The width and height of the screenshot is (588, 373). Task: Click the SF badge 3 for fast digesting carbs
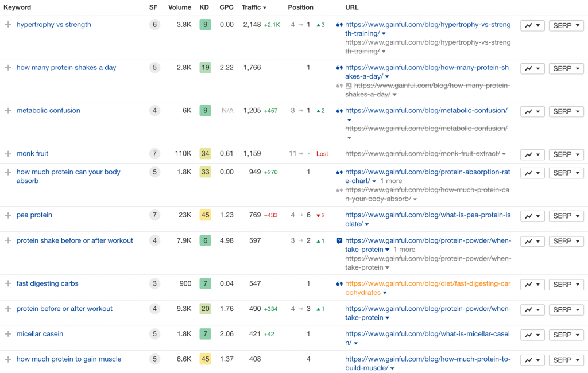click(x=154, y=284)
